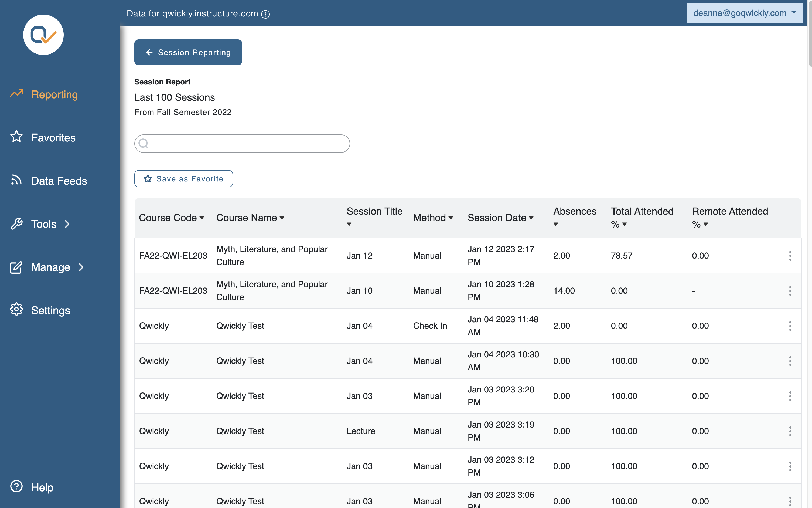The image size is (812, 508).
Task: Click the Data Feeds RSS icon
Action: tap(16, 180)
